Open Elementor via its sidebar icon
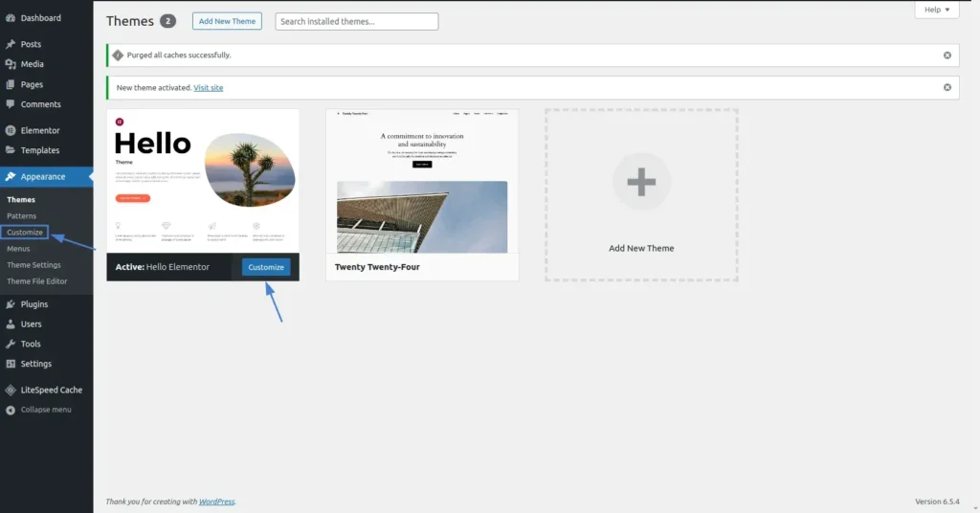Viewport: 980px width, 513px height. (11, 130)
